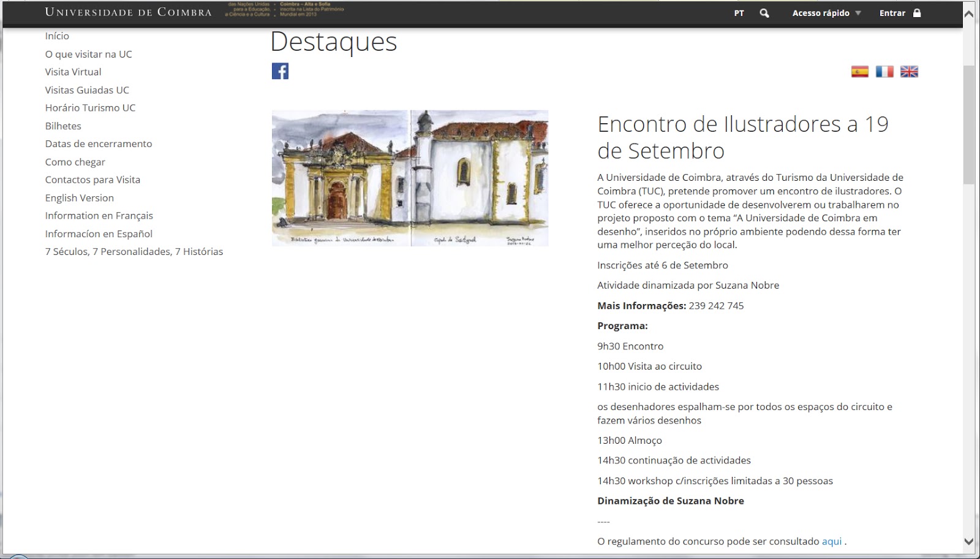Go to the Bilhetes page
Screen dimensions: 980x559
63,126
